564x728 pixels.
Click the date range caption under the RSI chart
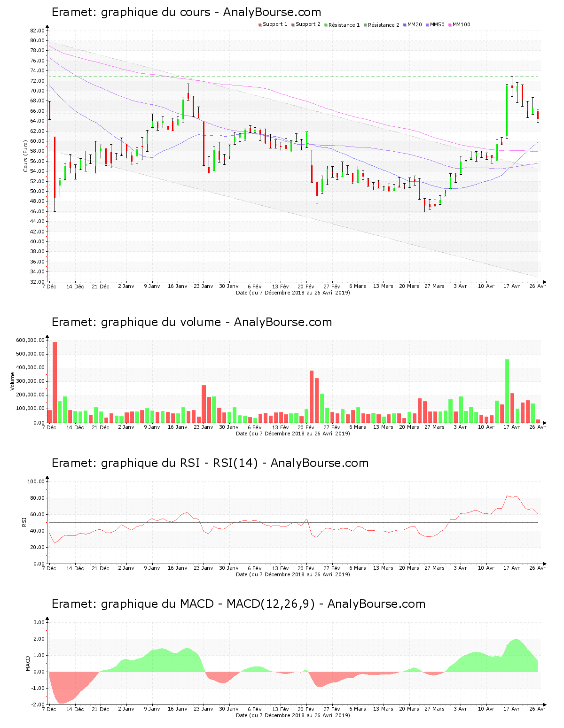click(x=293, y=574)
